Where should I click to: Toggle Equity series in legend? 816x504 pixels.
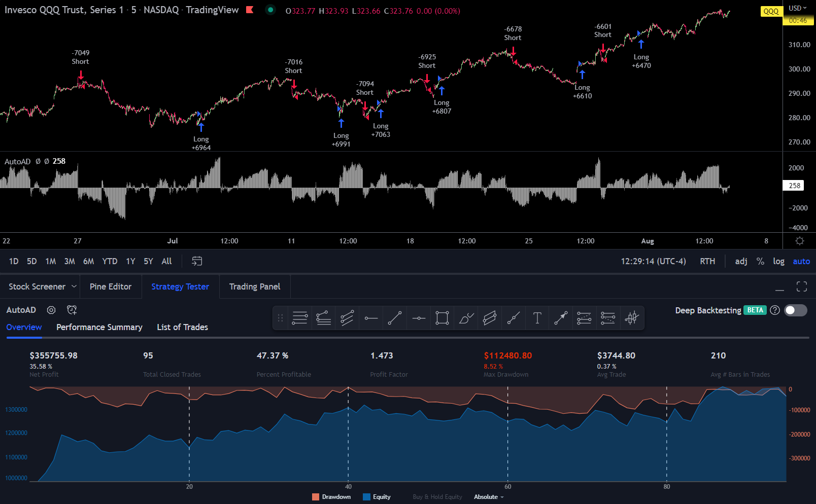click(377, 497)
